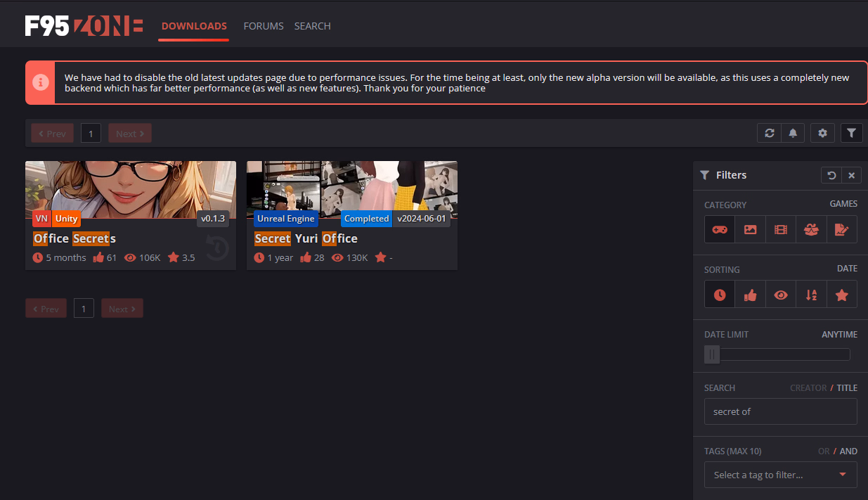868x500 pixels.
Task: Reset filters with the undo arrow icon
Action: [x=831, y=175]
